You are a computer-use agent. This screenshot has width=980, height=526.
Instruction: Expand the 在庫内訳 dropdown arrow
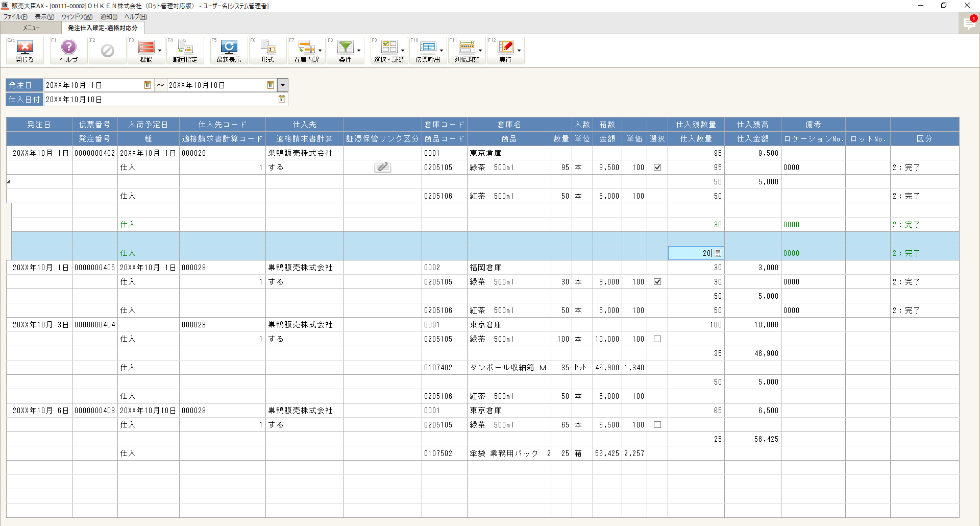(x=320, y=51)
